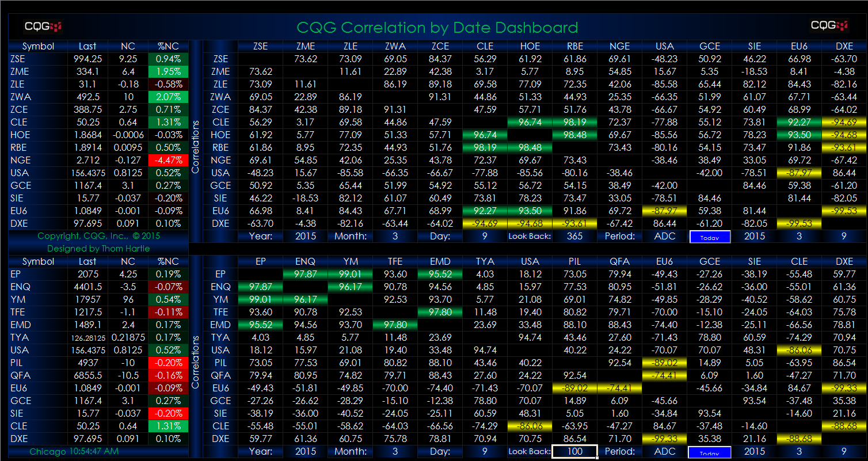The height and width of the screenshot is (461, 868).
Task: Click the CQG logo above DXE column
Action: pos(829,25)
